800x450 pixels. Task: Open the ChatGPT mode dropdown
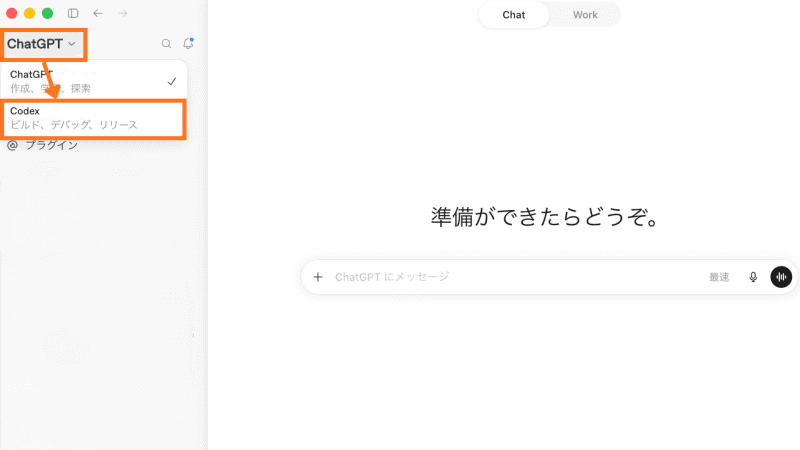(x=42, y=44)
